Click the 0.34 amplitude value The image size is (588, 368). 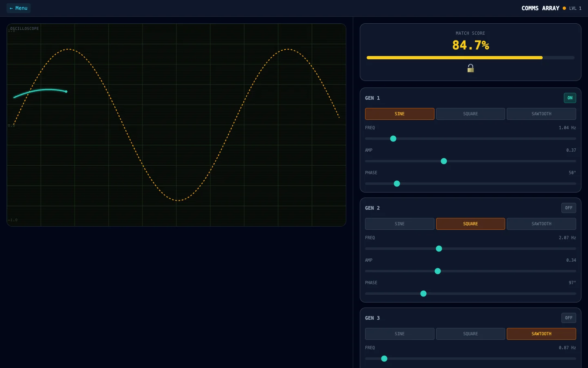(x=571, y=260)
